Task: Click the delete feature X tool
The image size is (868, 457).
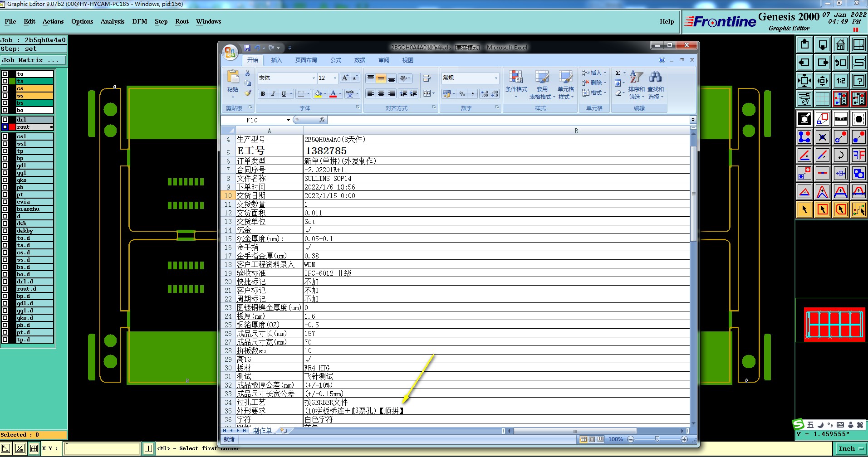Action: 822,137
